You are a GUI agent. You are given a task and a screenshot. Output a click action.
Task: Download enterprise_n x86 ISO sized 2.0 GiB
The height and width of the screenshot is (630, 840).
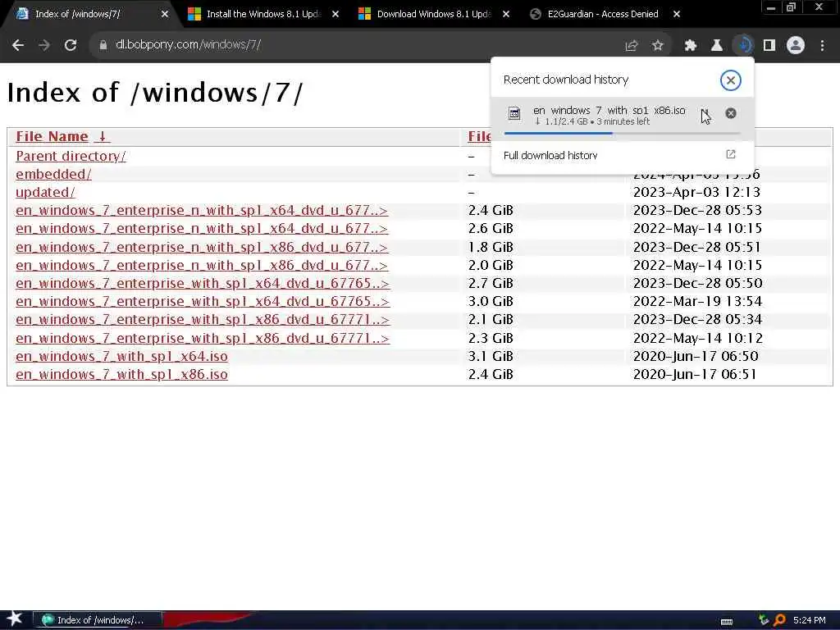pos(202,265)
